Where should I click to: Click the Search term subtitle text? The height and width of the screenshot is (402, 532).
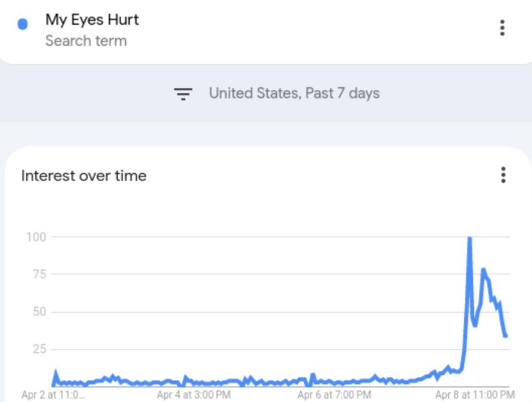tap(86, 41)
